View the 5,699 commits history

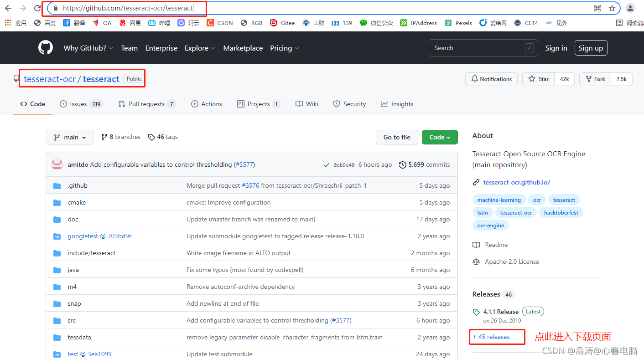[x=424, y=164]
